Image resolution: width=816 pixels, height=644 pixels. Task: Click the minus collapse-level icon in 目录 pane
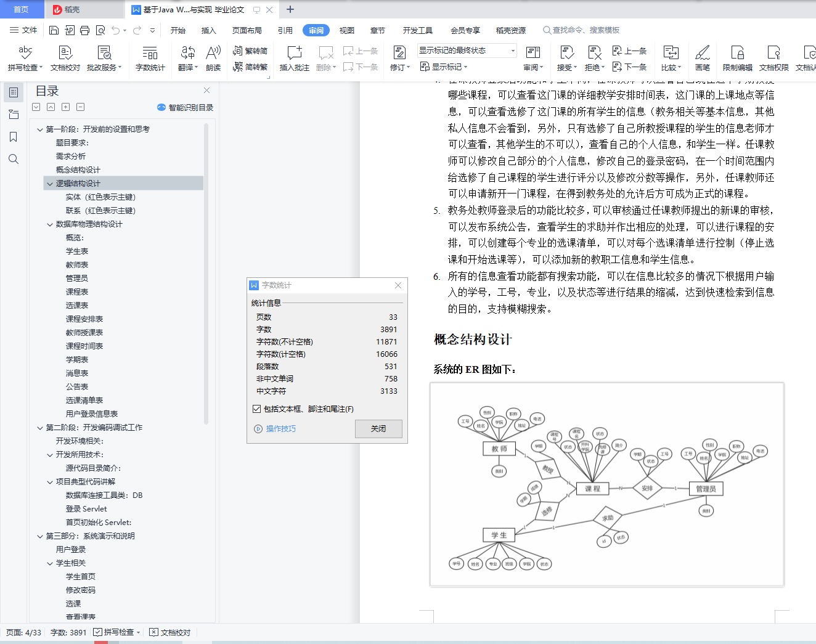tap(81, 107)
